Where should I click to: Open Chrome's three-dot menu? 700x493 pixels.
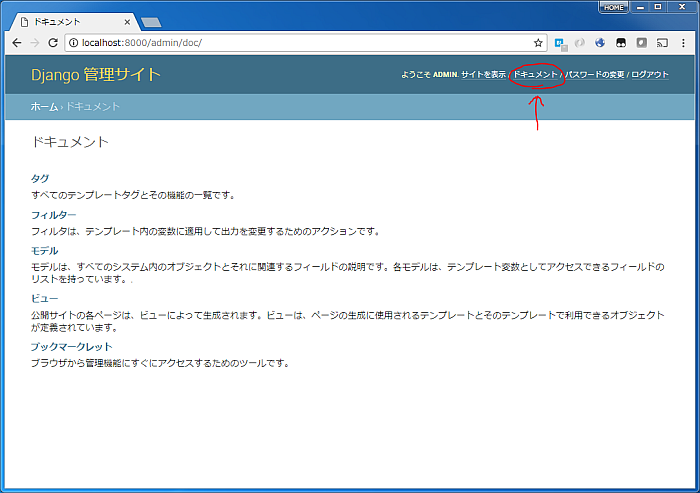click(683, 43)
